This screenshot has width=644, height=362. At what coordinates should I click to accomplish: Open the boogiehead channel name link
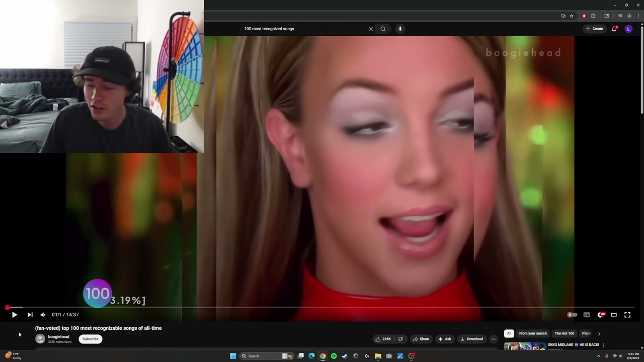click(x=59, y=336)
